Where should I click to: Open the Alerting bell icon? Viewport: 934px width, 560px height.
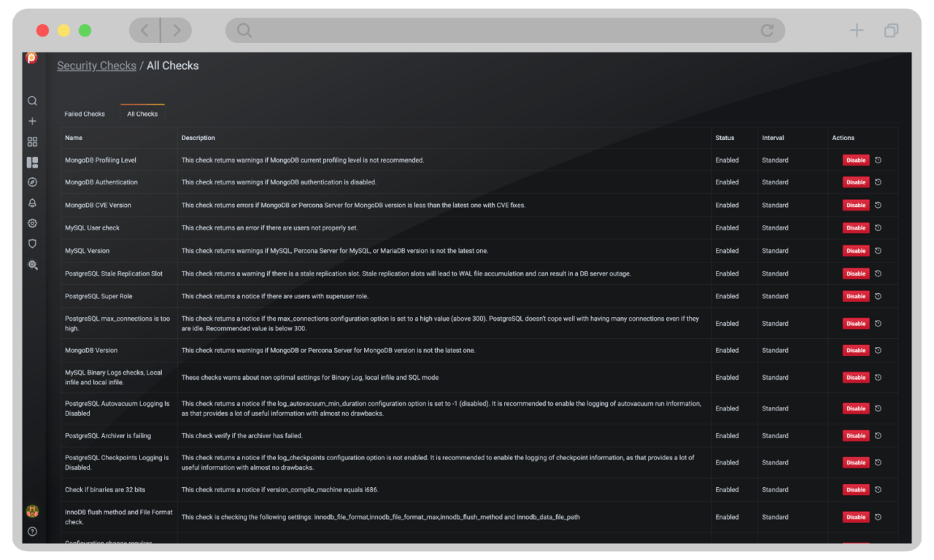(32, 203)
